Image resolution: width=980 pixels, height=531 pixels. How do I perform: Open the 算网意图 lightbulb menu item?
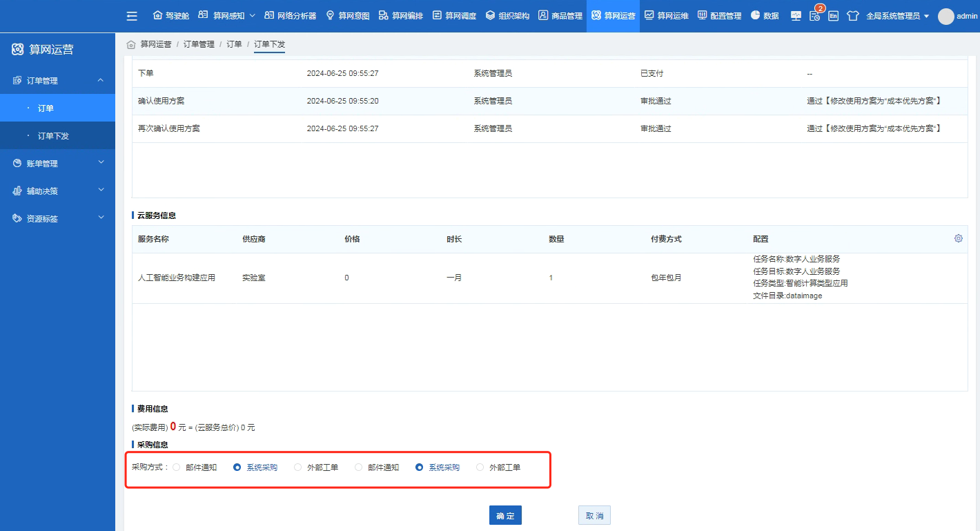[347, 16]
